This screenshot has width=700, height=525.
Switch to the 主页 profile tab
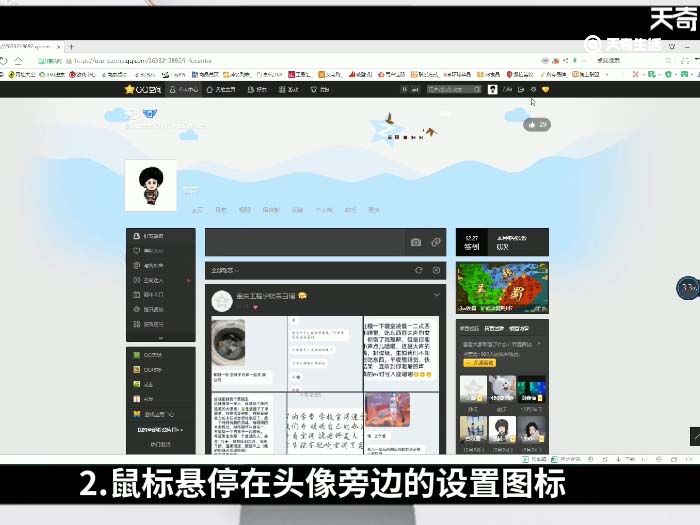[197, 210]
